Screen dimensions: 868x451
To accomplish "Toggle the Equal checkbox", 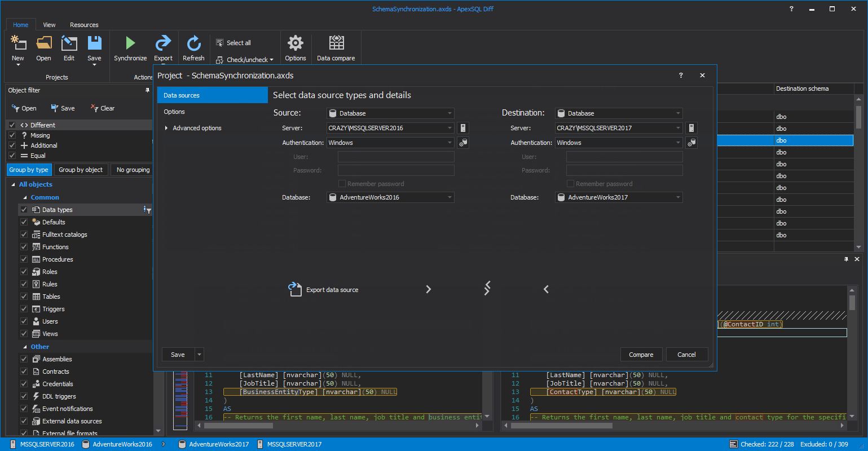I will 12,156.
